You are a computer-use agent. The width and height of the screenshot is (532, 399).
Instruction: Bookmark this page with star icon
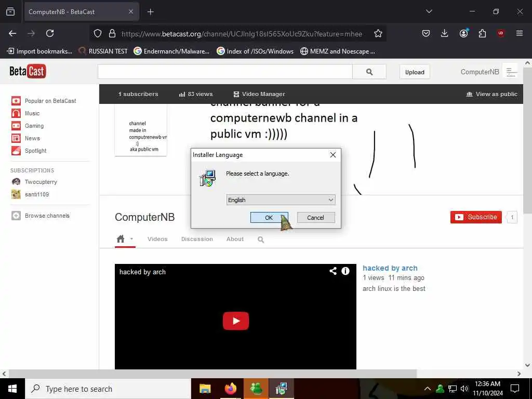[378, 33]
